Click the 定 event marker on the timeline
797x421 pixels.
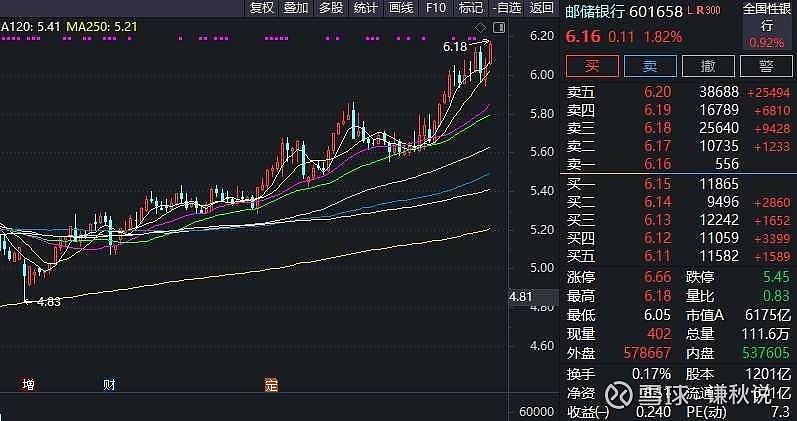[271, 384]
